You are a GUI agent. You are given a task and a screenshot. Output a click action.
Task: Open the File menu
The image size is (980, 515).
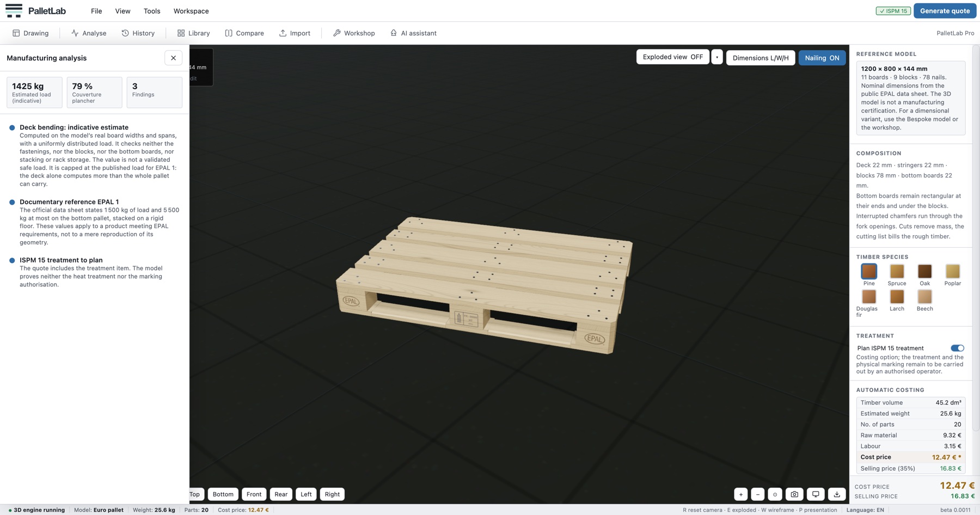click(96, 11)
